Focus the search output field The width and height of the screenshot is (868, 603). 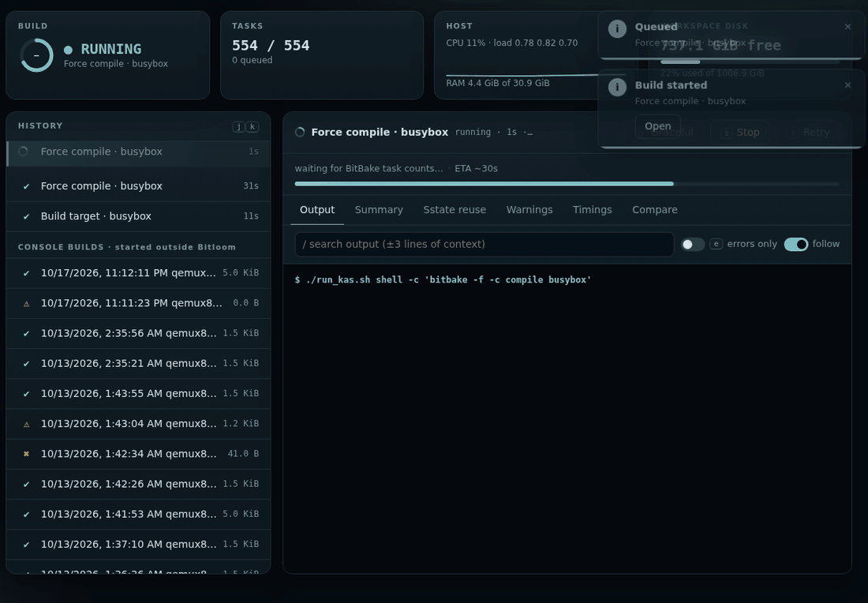[x=485, y=244]
